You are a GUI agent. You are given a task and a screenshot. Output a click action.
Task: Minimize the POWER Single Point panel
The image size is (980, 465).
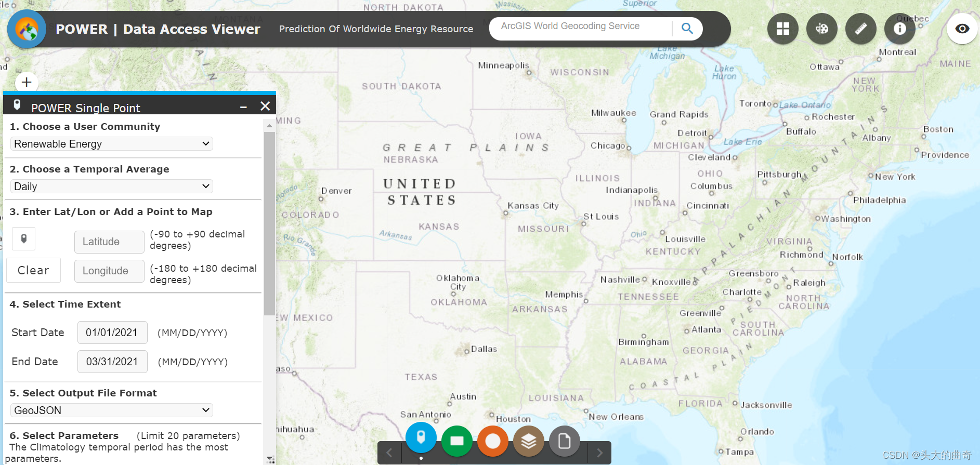click(243, 107)
